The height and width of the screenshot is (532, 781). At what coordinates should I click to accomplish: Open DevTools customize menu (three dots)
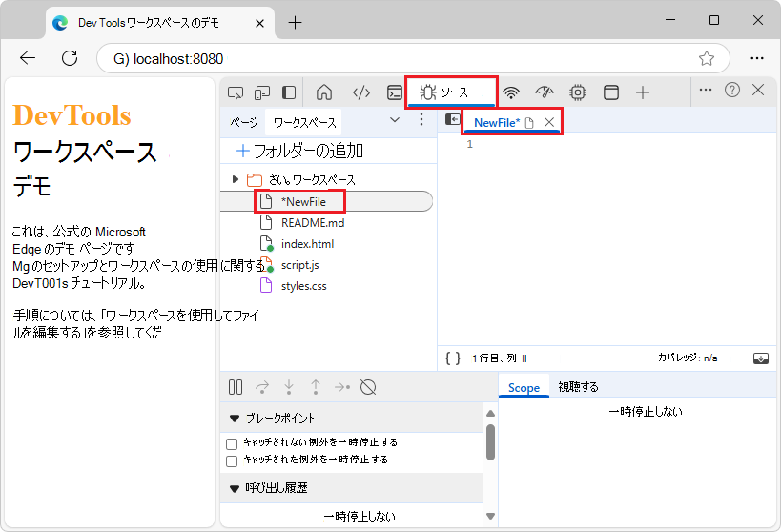[x=706, y=91]
